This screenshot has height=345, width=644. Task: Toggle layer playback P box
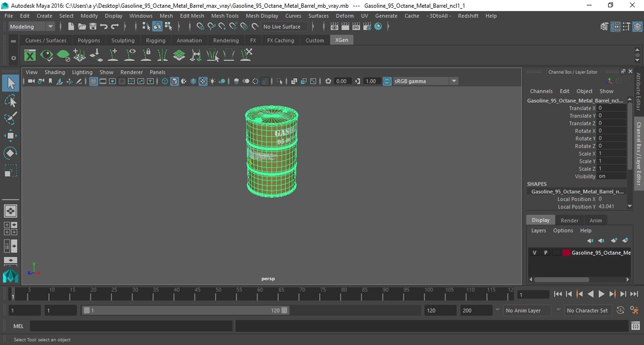546,253
